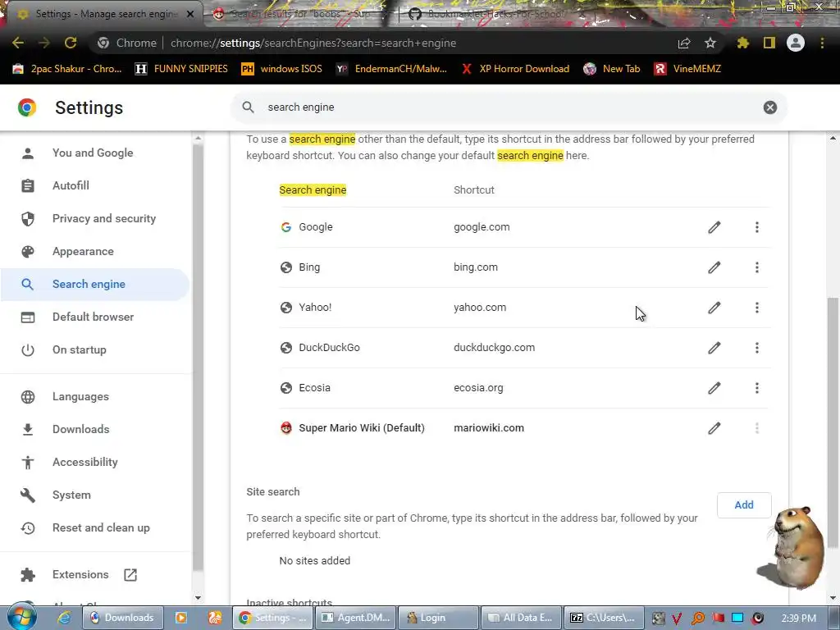The width and height of the screenshot is (840, 630).
Task: Open Appearance settings section
Action: tap(83, 251)
